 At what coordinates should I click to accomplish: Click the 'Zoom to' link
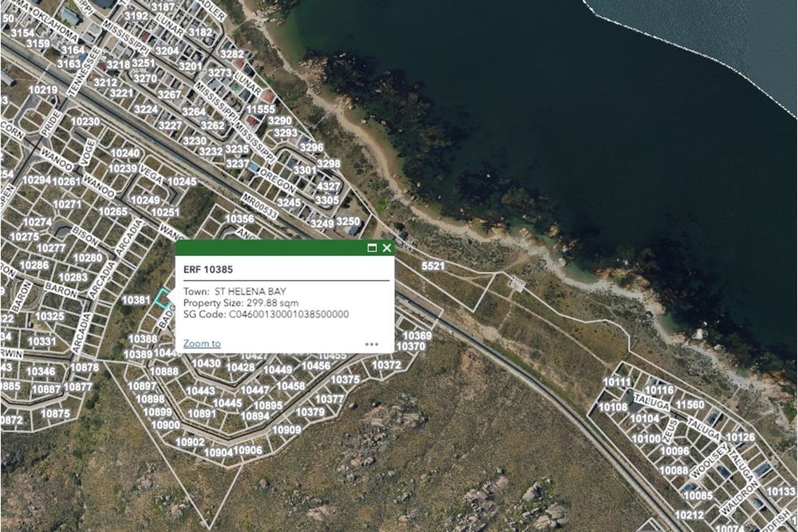point(202,344)
